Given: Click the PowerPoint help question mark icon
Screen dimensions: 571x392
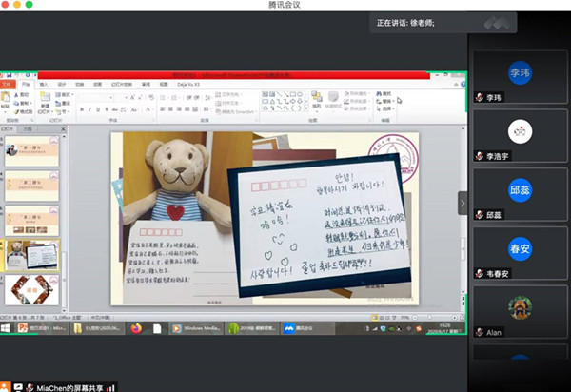Looking at the screenshot, I should 463,85.
